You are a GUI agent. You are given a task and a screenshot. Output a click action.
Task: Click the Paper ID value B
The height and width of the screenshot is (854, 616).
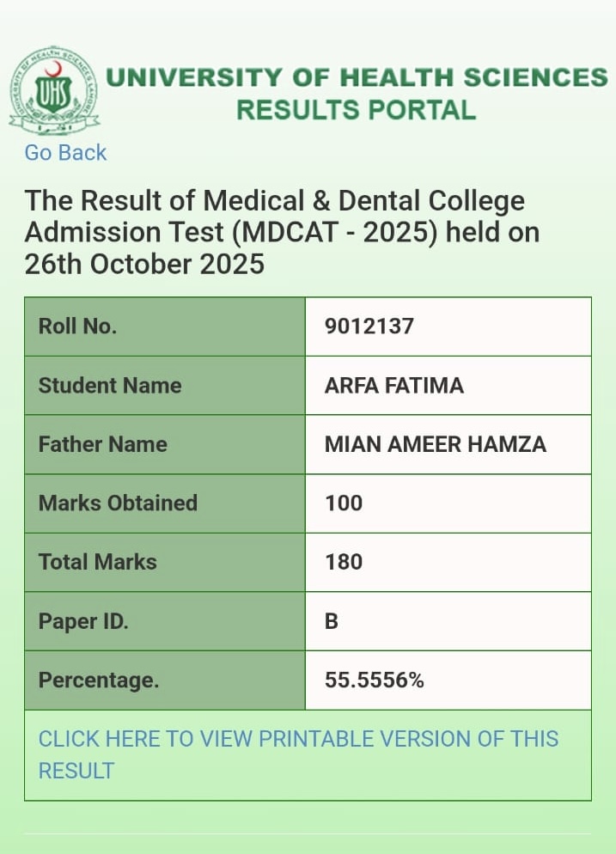click(x=332, y=621)
